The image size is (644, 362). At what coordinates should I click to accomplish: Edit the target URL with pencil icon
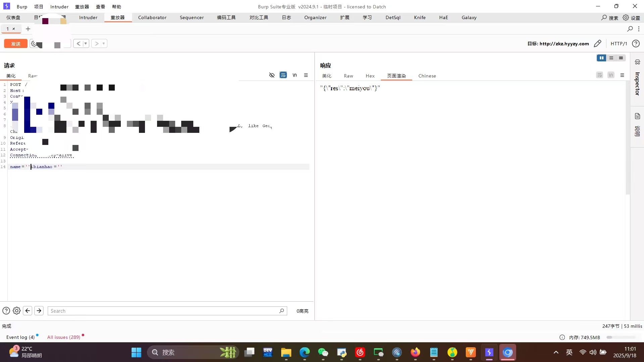[597, 44]
